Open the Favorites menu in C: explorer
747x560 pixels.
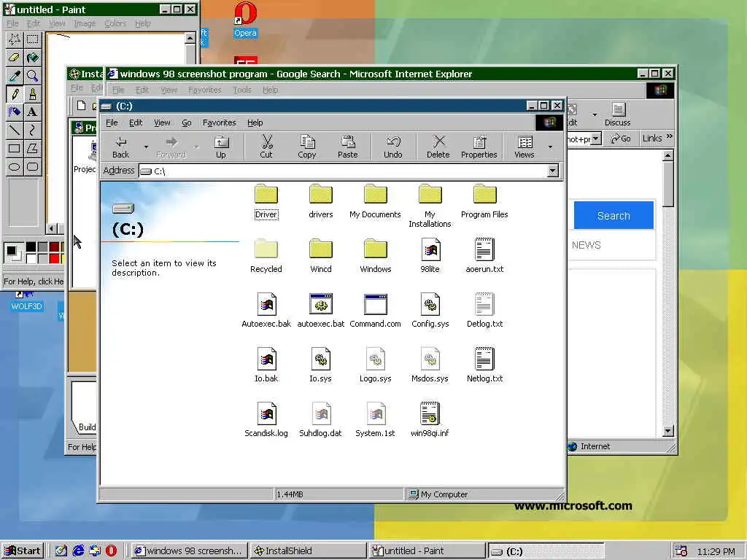[219, 122]
